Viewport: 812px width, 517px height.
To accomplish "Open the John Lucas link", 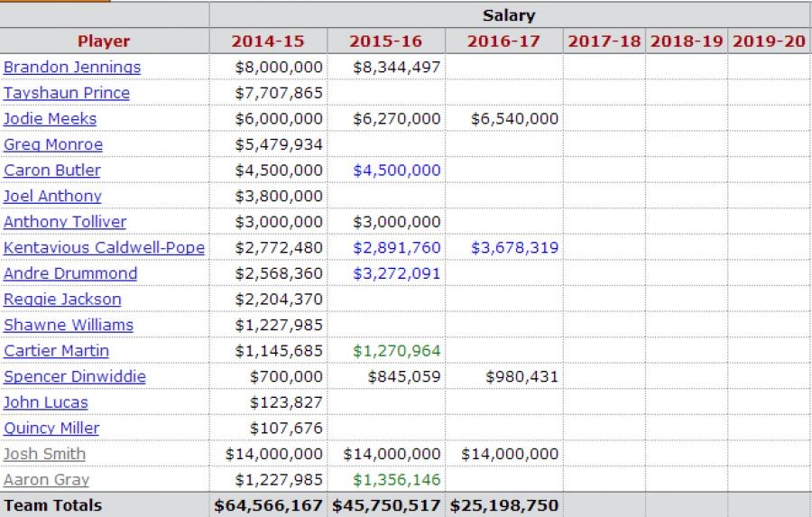I will [46, 402].
